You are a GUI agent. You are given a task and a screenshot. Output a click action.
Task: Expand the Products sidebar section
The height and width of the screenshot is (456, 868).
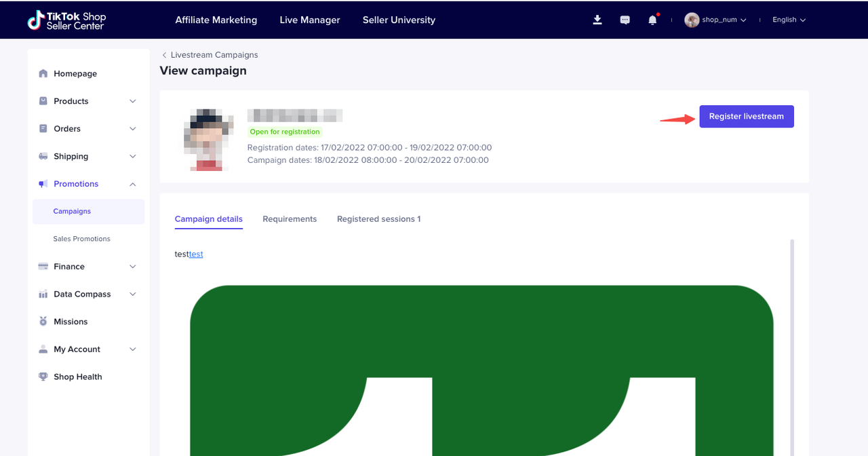tap(133, 101)
